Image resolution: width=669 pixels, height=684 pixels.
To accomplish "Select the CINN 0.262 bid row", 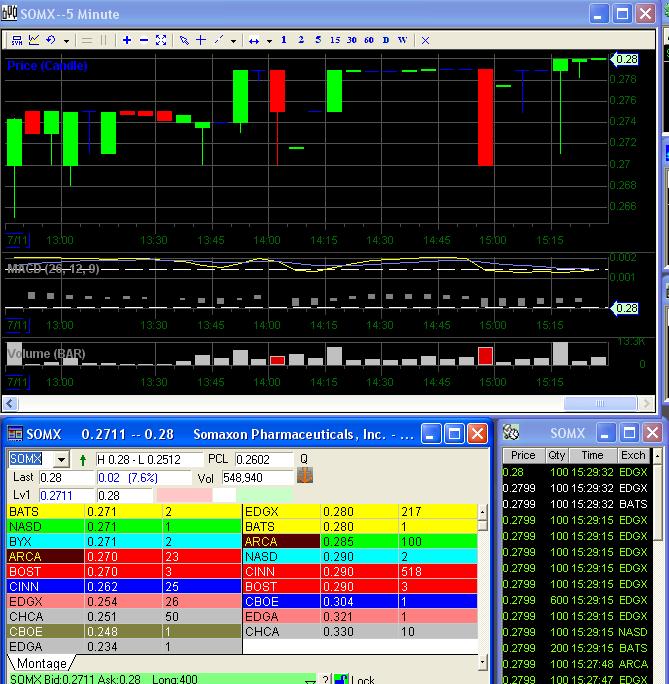I will pyautogui.click(x=124, y=587).
